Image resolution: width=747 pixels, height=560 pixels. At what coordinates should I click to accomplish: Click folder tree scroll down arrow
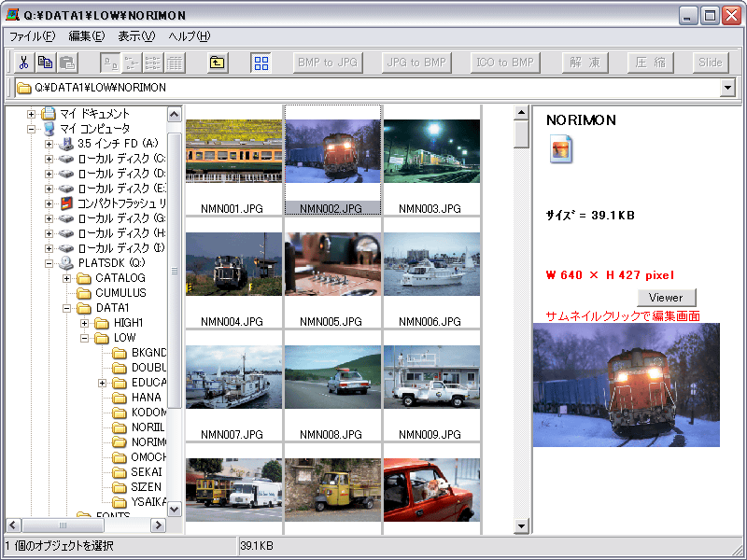point(175,509)
